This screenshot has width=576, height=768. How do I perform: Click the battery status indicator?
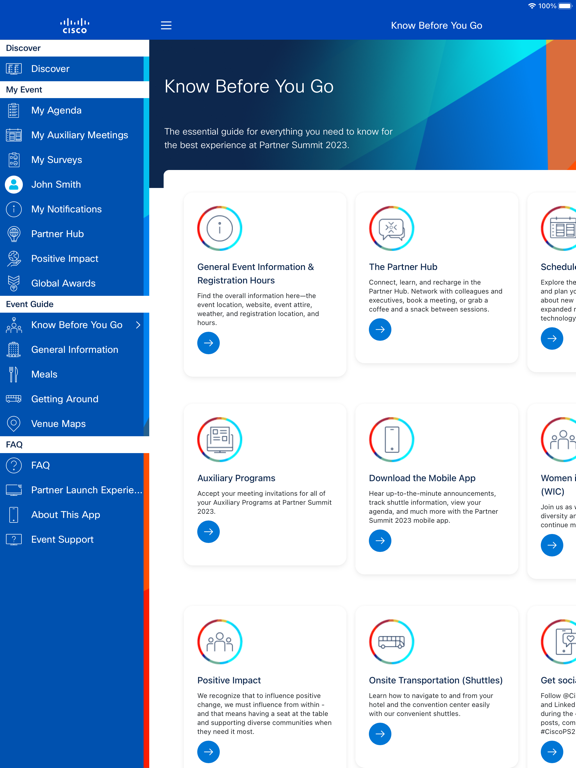tap(565, 6)
